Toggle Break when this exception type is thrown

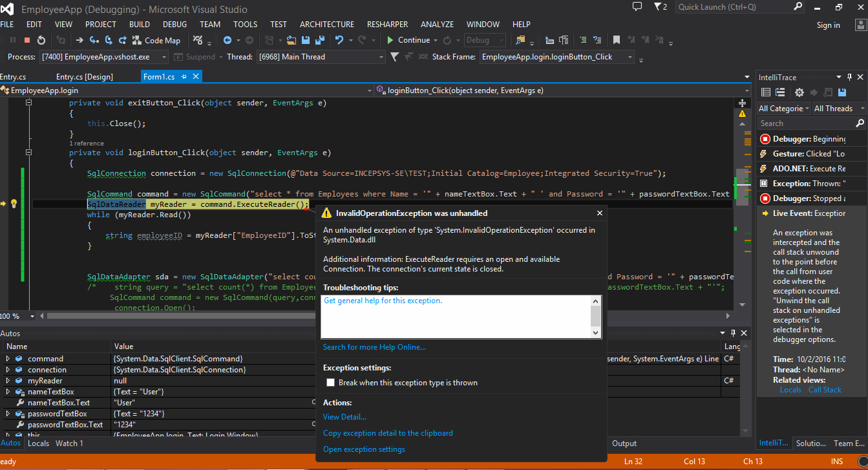click(x=330, y=383)
